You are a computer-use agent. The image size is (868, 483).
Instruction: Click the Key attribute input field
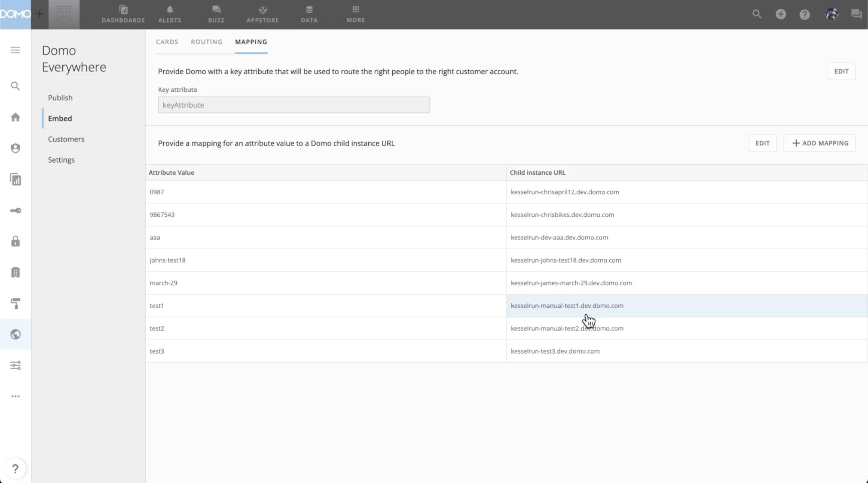click(294, 105)
